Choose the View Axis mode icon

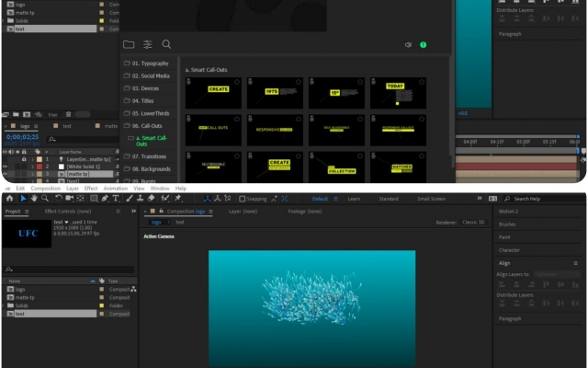coord(227,199)
